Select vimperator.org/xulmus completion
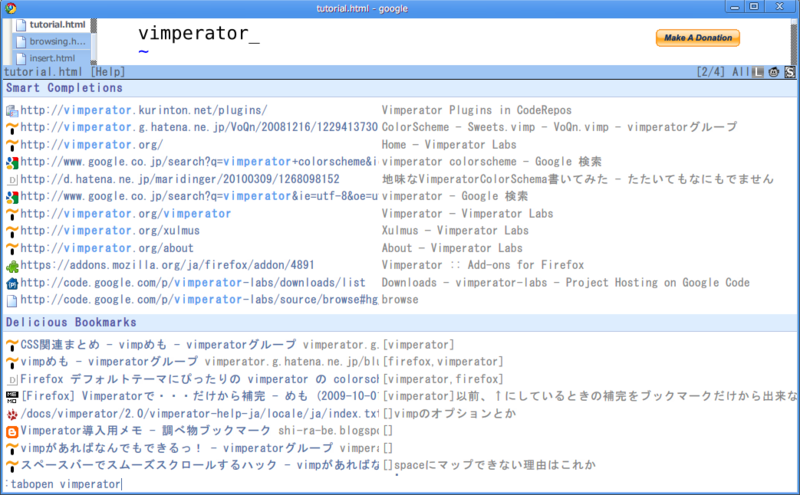The image size is (800, 495). (x=400, y=231)
